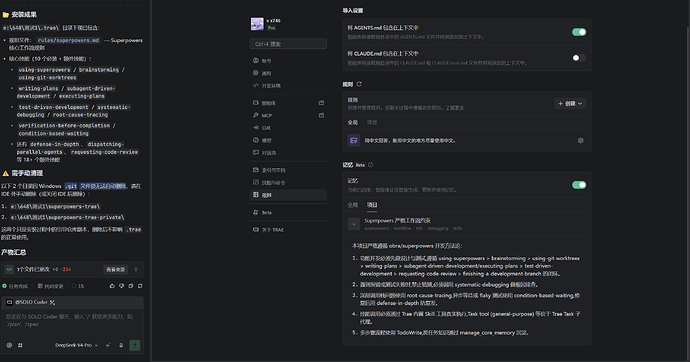Open 索引与文档 settings page

coord(288,170)
